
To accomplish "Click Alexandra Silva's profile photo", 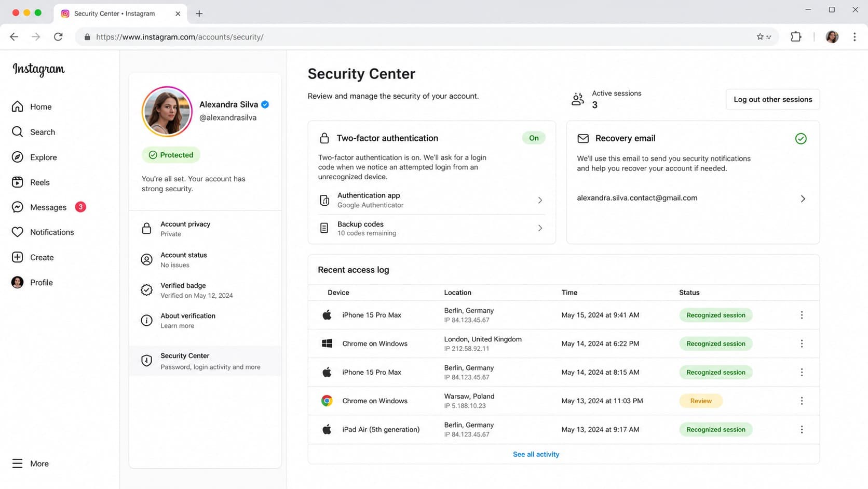I will tap(167, 112).
